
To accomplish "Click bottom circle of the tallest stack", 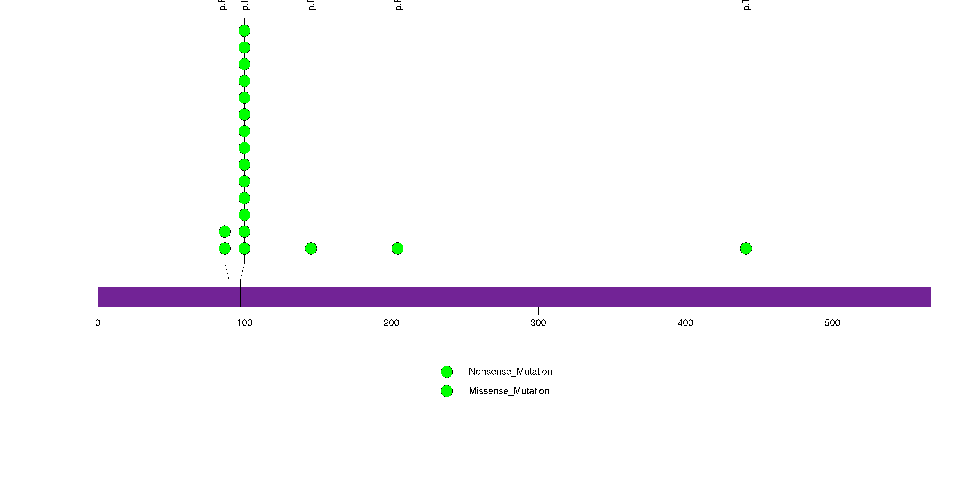I will click(244, 248).
